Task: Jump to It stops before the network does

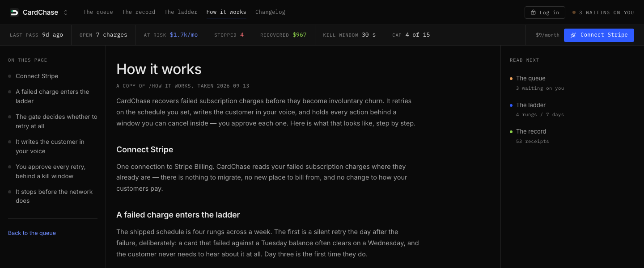Action: click(54, 196)
